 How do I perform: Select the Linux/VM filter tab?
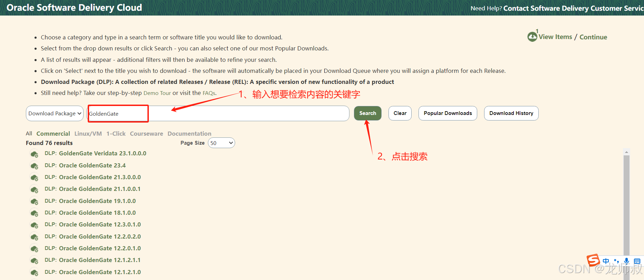click(x=88, y=134)
